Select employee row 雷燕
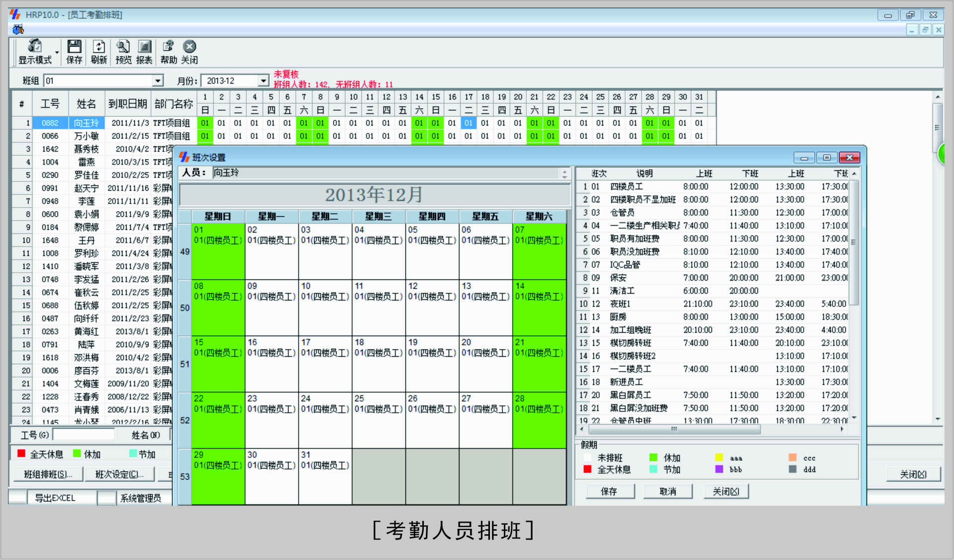 coord(93,162)
